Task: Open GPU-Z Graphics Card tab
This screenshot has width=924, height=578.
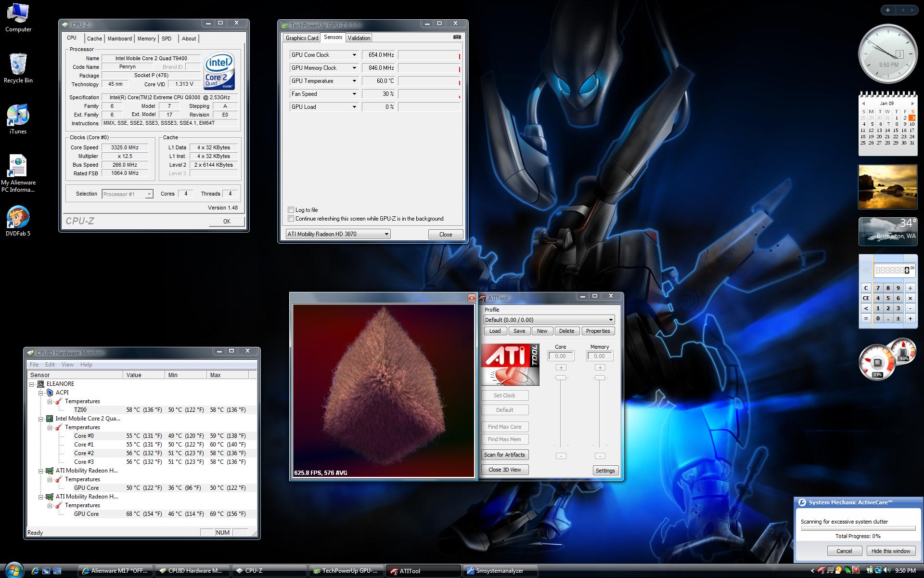Action: (302, 38)
